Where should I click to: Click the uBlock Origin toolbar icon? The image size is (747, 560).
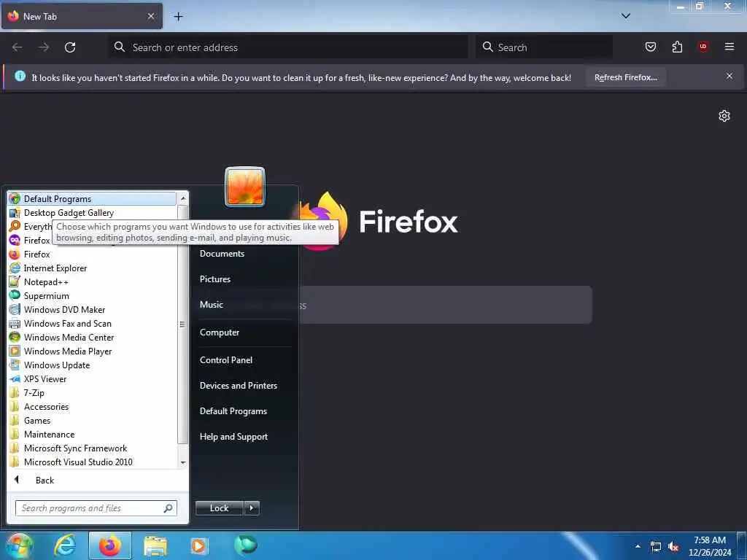(x=703, y=47)
